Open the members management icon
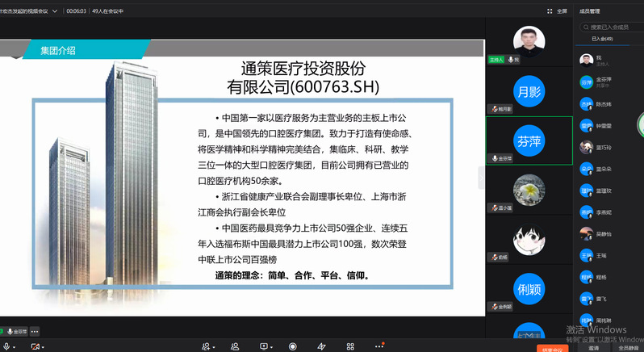This screenshot has height=352, width=644. pyautogui.click(x=235, y=346)
